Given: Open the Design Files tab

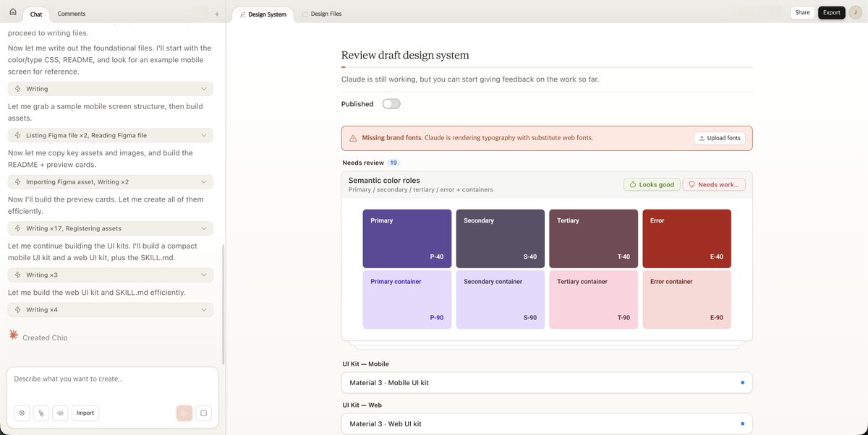Looking at the screenshot, I should pyautogui.click(x=322, y=14).
